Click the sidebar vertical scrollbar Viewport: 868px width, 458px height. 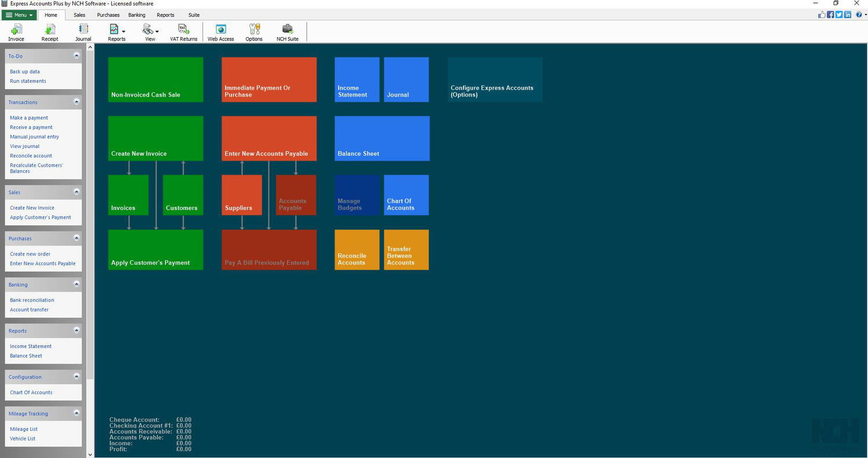click(x=90, y=232)
